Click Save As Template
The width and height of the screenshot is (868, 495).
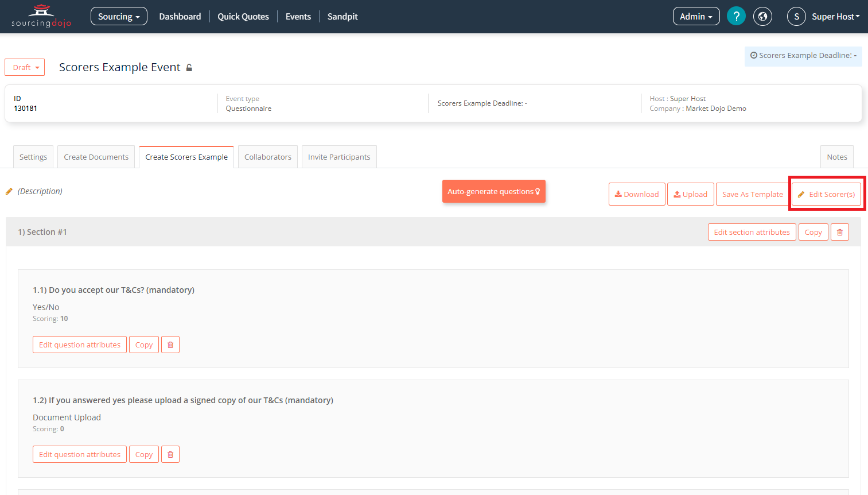click(753, 194)
